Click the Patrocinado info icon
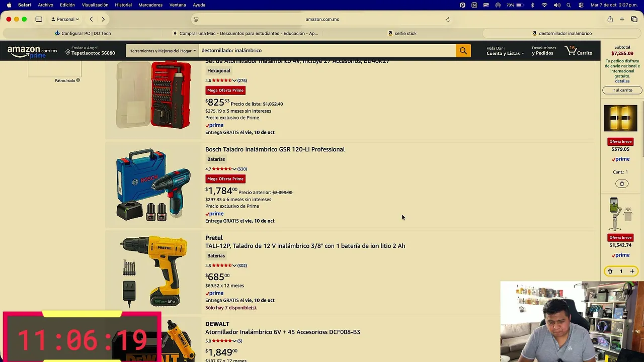 [x=78, y=80]
